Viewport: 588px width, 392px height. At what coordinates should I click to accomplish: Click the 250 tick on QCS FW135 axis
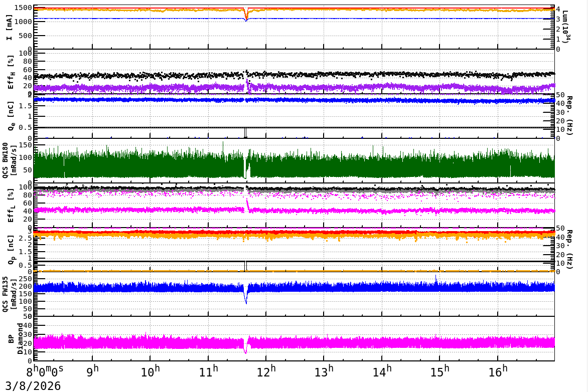pyautogui.click(x=26, y=279)
